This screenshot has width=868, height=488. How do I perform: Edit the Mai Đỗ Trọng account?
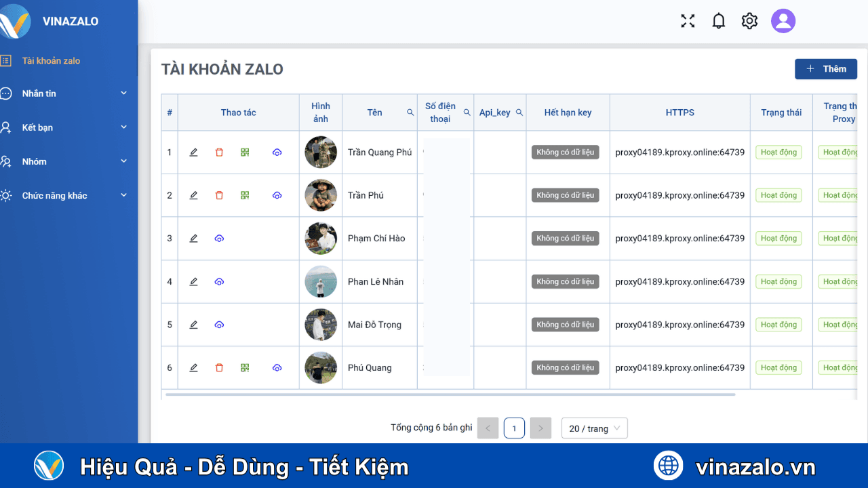(x=193, y=325)
